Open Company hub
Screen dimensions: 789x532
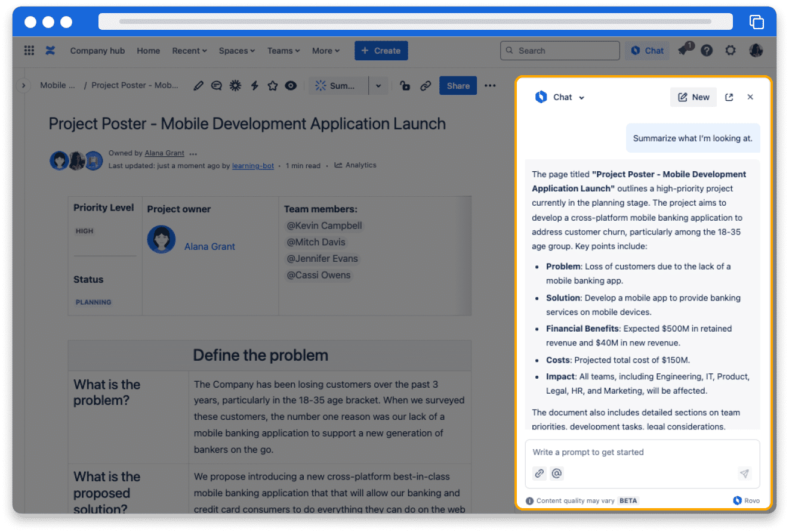pos(97,51)
